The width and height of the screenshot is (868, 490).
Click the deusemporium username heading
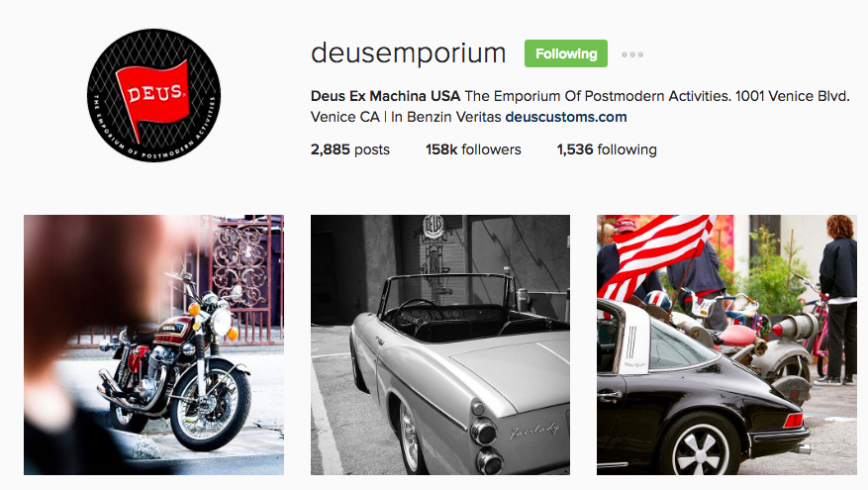[408, 53]
